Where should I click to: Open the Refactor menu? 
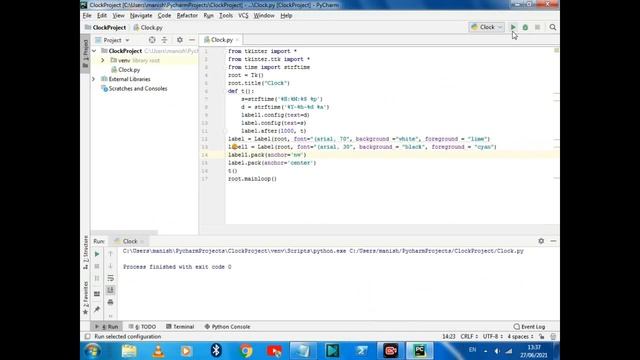187,16
